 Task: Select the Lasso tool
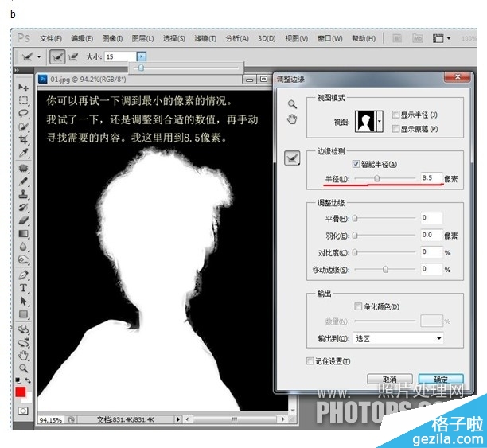[24, 113]
